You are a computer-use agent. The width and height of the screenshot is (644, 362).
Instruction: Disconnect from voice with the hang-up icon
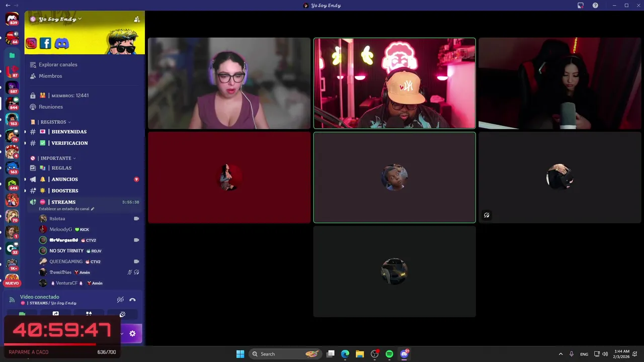pos(132,300)
